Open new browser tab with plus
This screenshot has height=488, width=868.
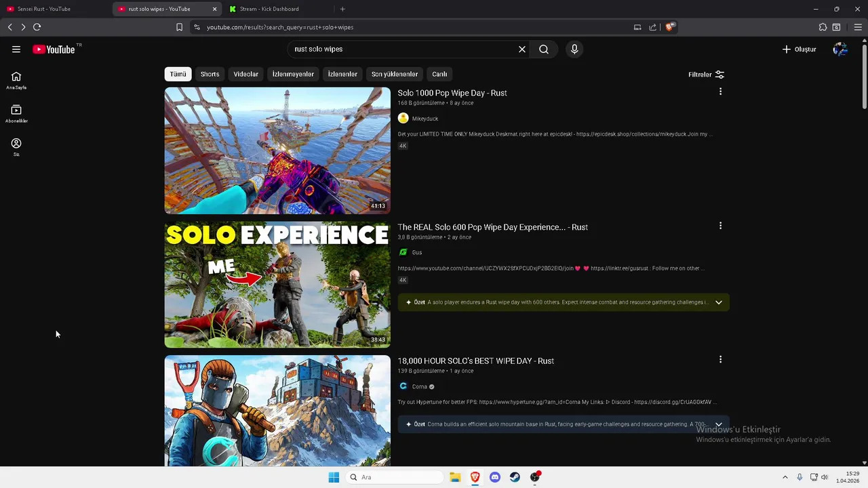tap(342, 9)
